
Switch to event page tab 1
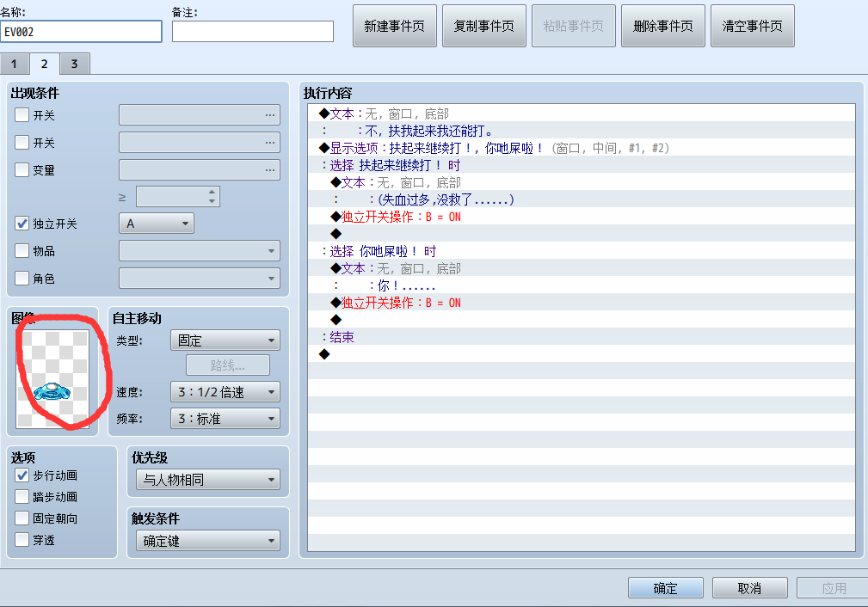[x=15, y=64]
